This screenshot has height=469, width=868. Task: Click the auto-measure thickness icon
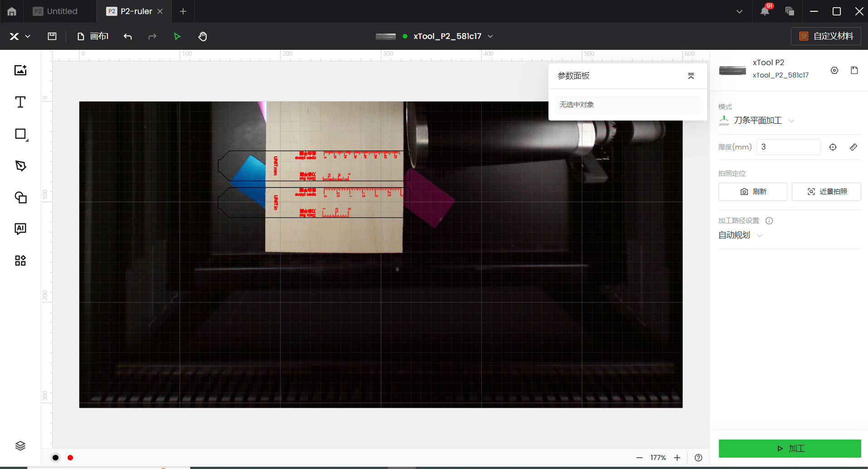pos(833,147)
